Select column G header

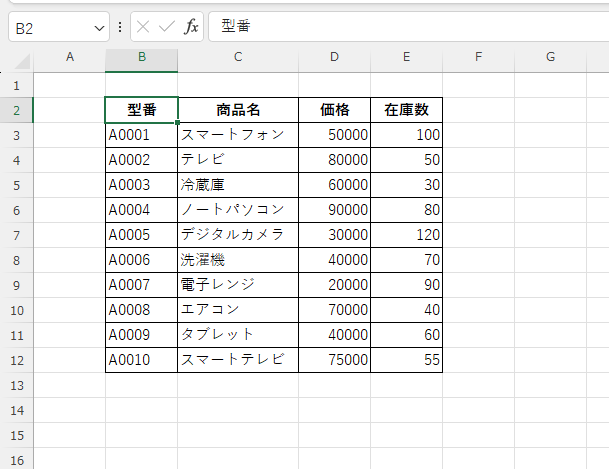[x=550, y=57]
